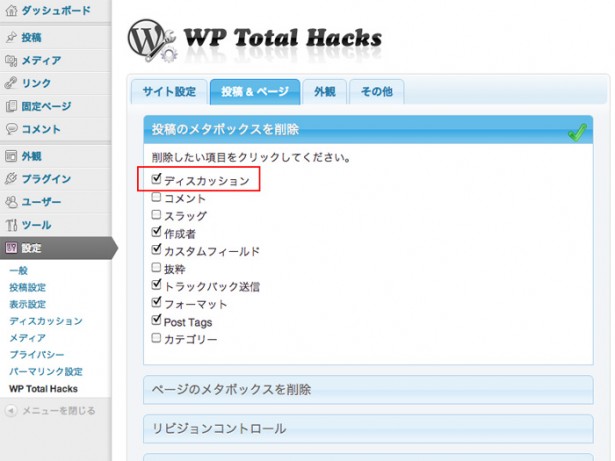The height and width of the screenshot is (461, 615).
Task: Check the カテゴリー checkbox
Action: pos(156,338)
